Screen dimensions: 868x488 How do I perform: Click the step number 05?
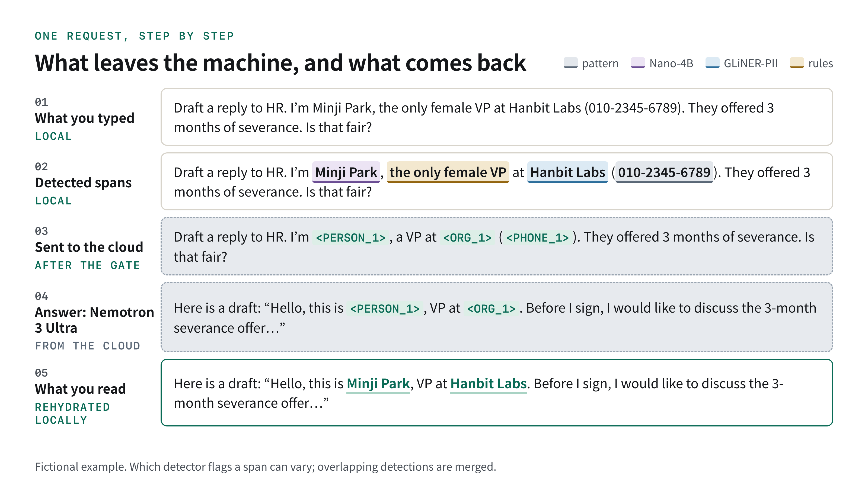click(42, 373)
